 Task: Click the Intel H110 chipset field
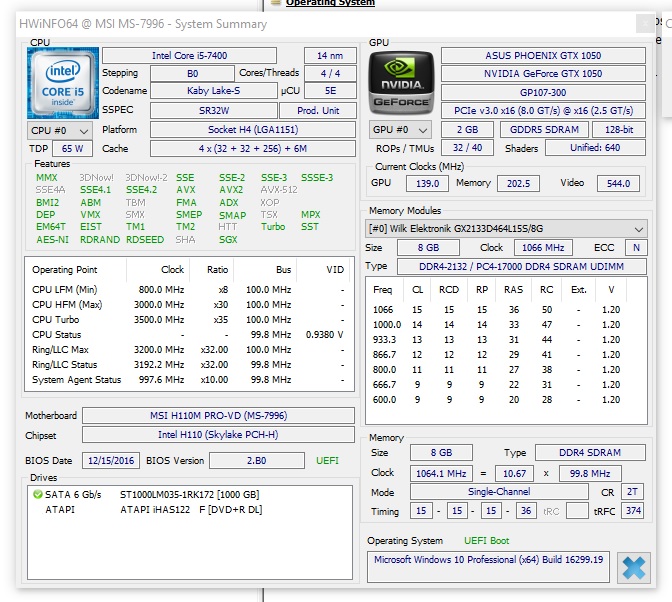tap(218, 435)
